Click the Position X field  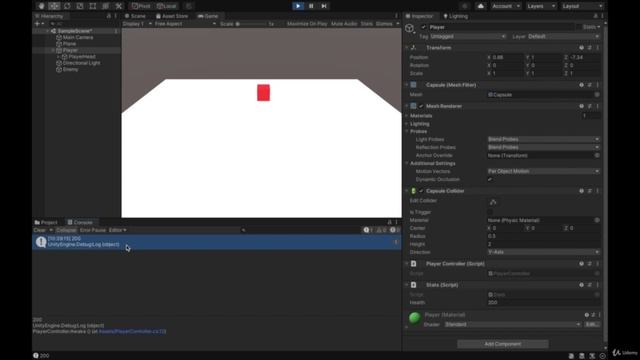(507, 58)
